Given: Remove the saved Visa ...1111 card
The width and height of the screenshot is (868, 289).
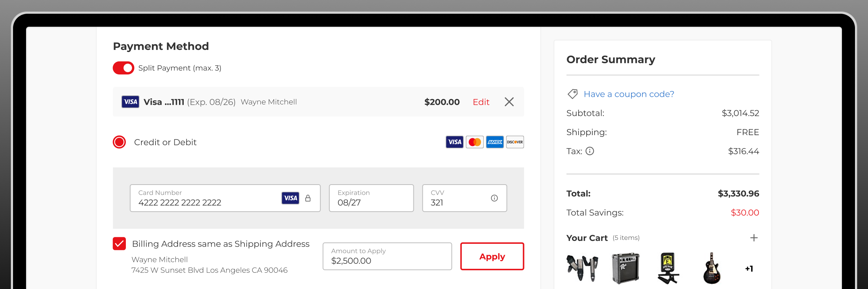Looking at the screenshot, I should point(509,102).
